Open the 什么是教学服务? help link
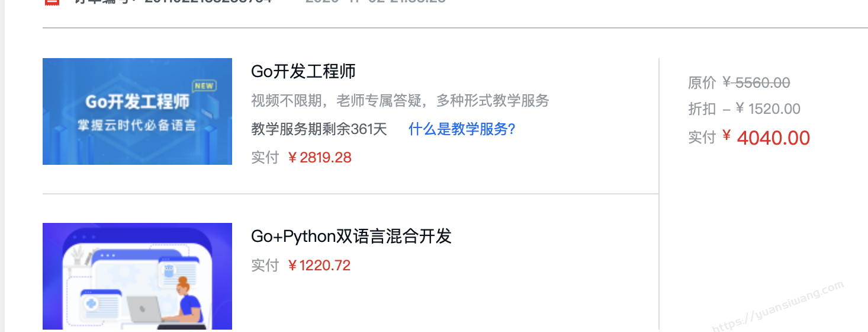This screenshot has width=868, height=332. coord(462,129)
